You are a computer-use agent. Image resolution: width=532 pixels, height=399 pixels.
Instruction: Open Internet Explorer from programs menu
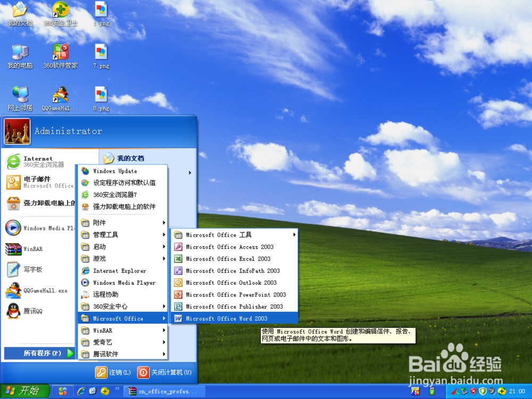(123, 271)
